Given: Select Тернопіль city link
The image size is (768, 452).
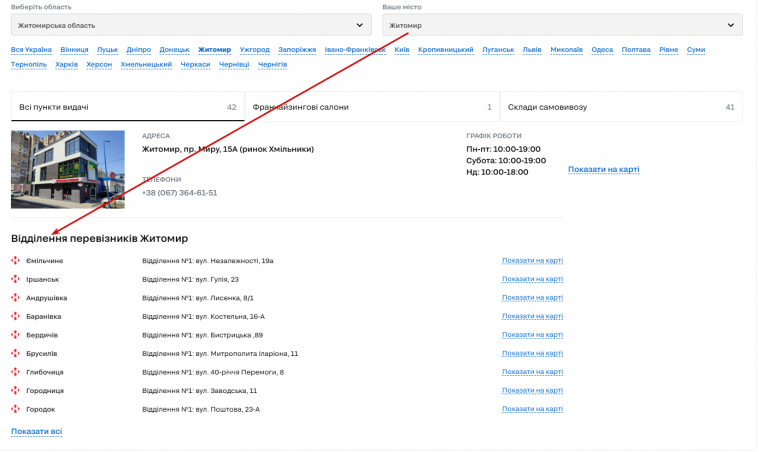Looking at the screenshot, I should tap(29, 65).
